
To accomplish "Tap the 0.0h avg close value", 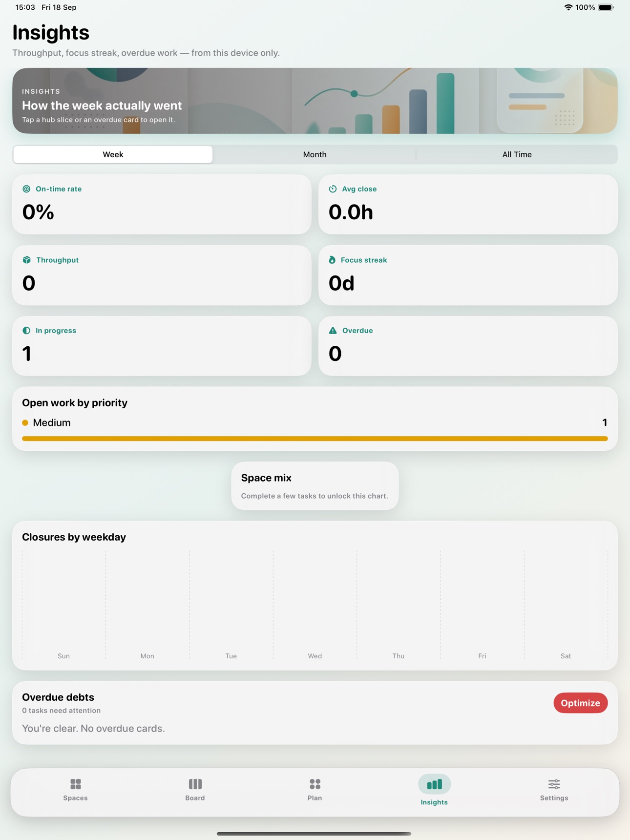I will tap(351, 212).
